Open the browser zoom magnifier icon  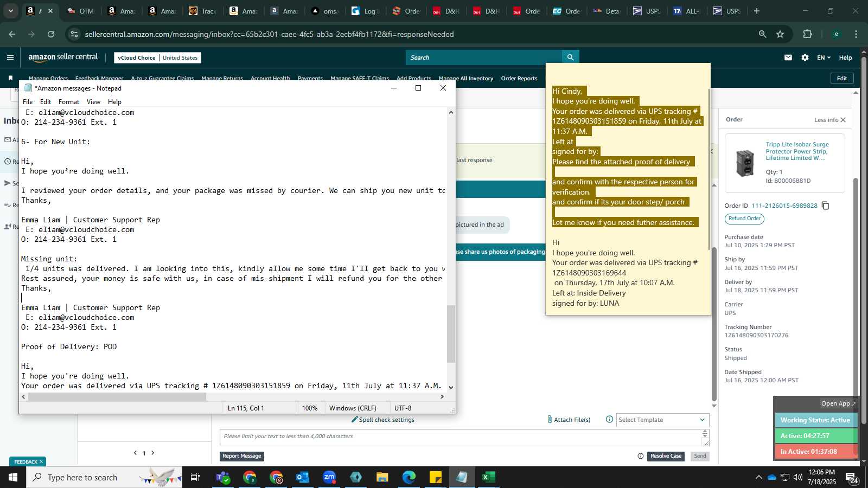(762, 34)
